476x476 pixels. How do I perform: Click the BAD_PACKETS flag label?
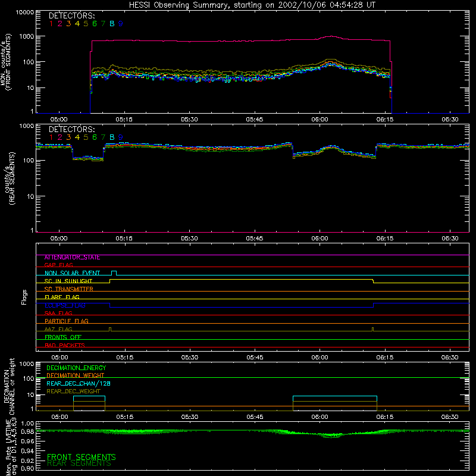65,345
